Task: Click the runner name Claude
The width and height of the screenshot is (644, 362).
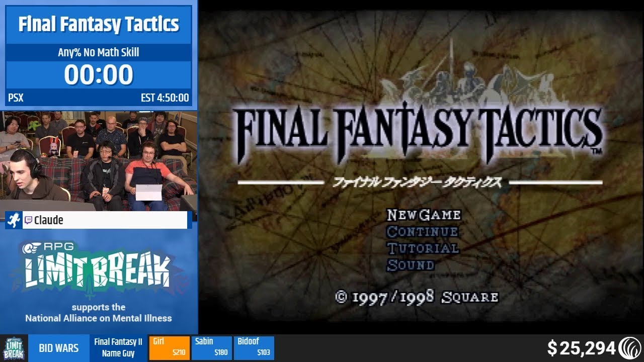Action: coord(48,220)
